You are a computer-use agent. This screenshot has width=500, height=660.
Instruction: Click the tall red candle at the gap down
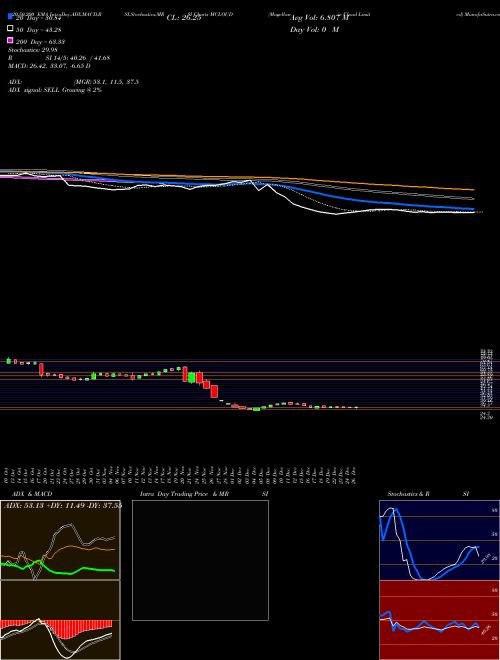(214, 391)
